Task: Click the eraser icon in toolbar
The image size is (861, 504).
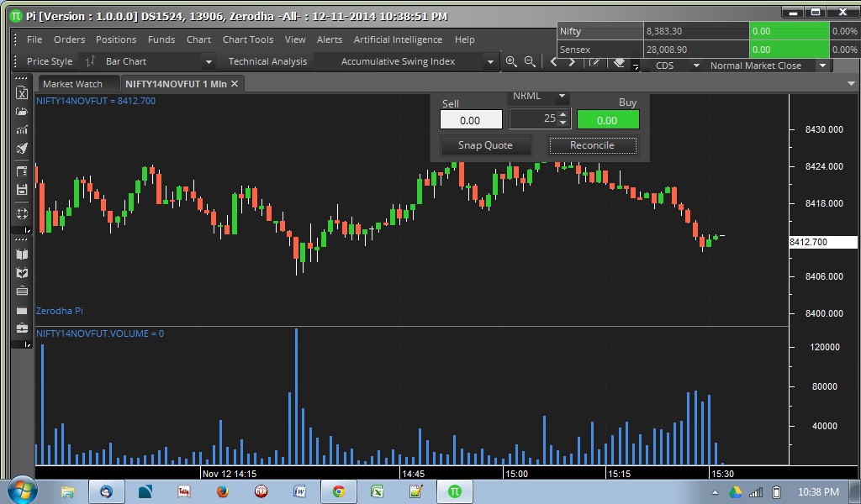Action: tap(620, 61)
